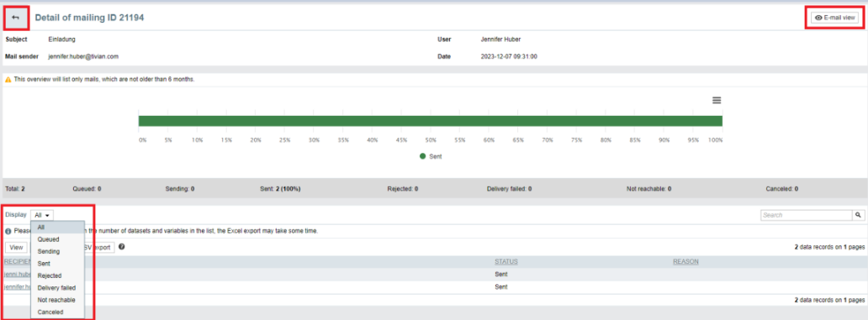
Task: Sort by the REASON column header
Action: [x=685, y=262]
